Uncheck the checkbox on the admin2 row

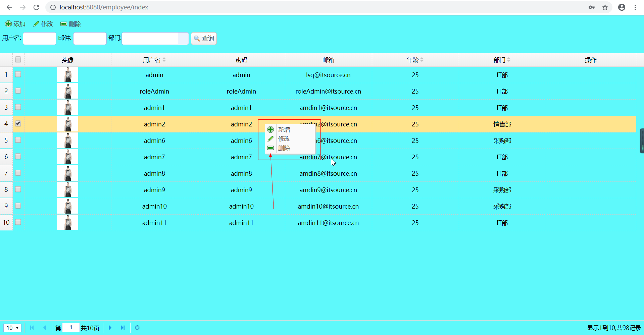click(18, 123)
